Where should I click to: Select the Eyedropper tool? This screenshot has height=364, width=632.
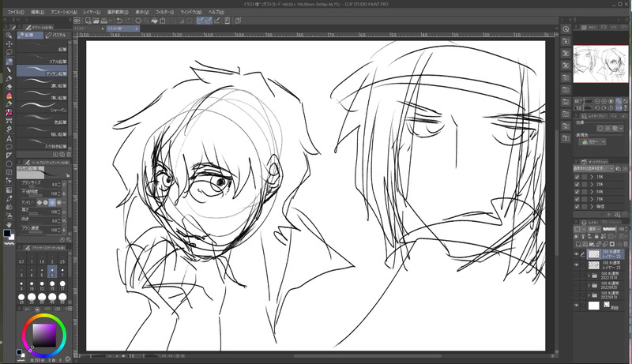tap(9, 198)
